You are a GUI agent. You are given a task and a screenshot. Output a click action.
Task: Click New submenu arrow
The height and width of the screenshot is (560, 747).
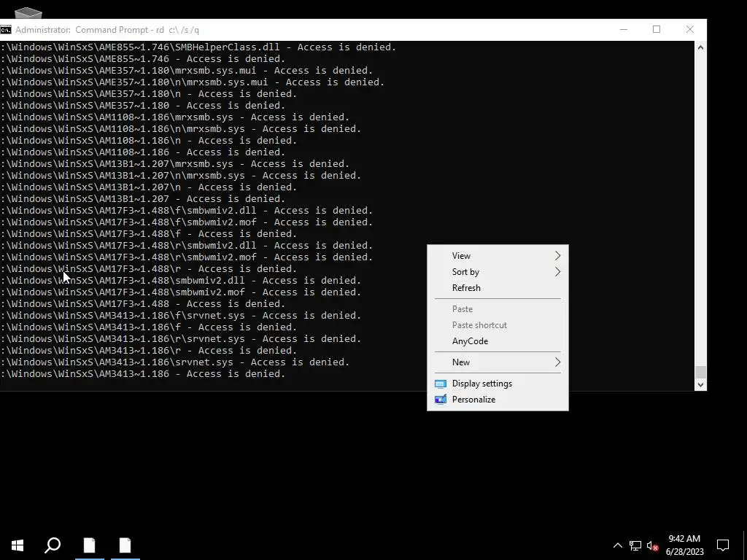(557, 362)
